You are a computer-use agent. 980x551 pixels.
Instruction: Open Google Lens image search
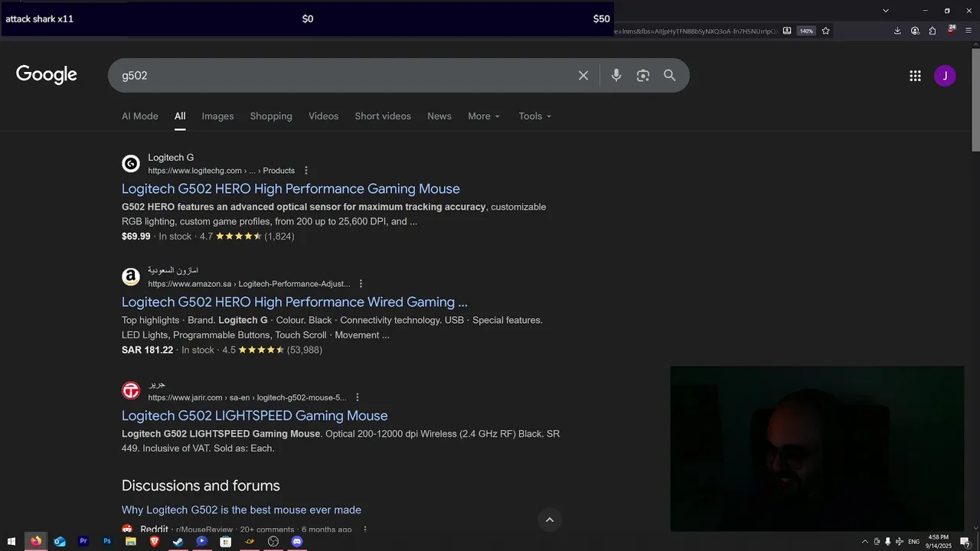(643, 76)
